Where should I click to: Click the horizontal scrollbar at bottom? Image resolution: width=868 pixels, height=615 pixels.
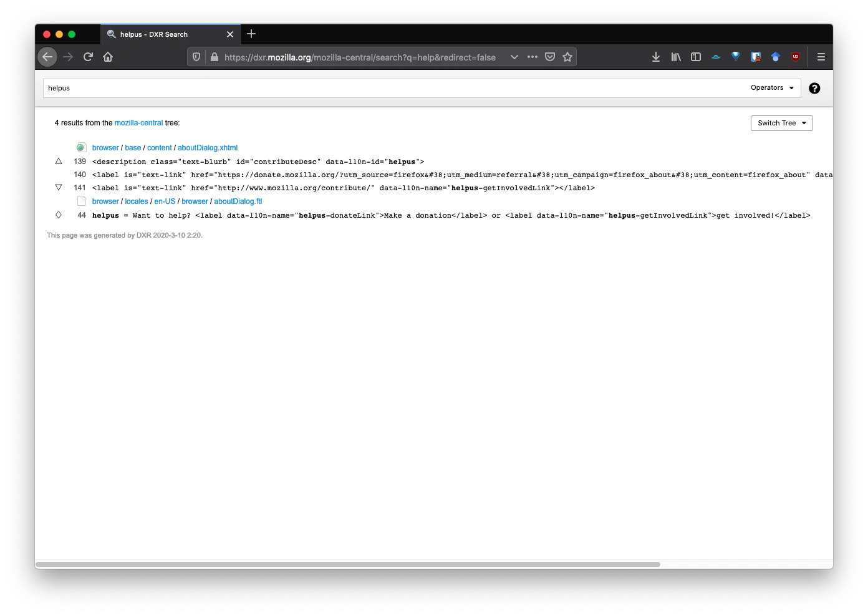click(x=348, y=564)
